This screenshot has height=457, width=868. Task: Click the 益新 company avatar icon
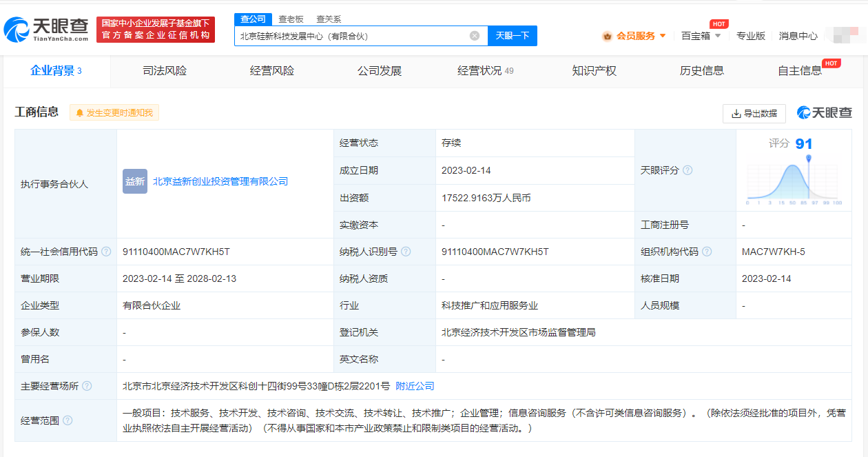point(135,181)
